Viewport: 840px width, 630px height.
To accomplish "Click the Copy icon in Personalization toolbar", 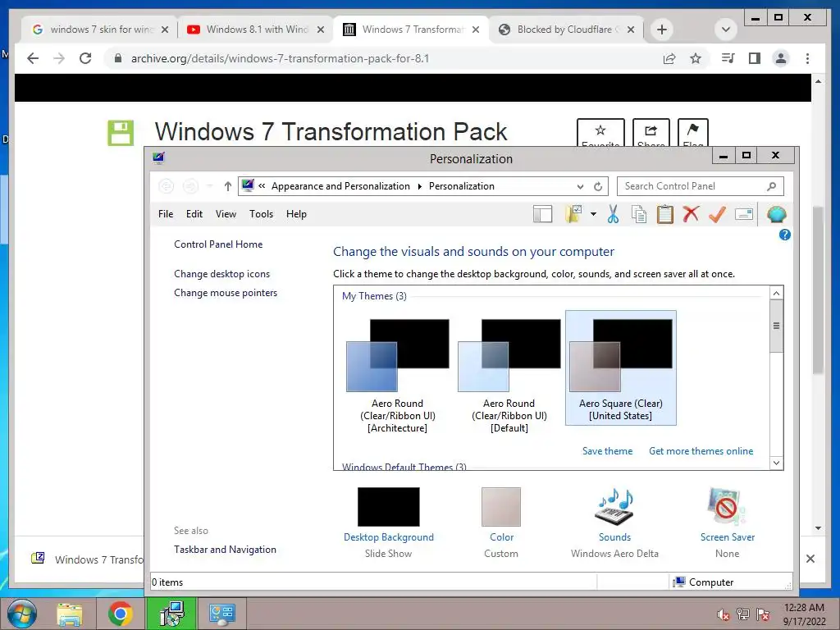I will pos(638,214).
